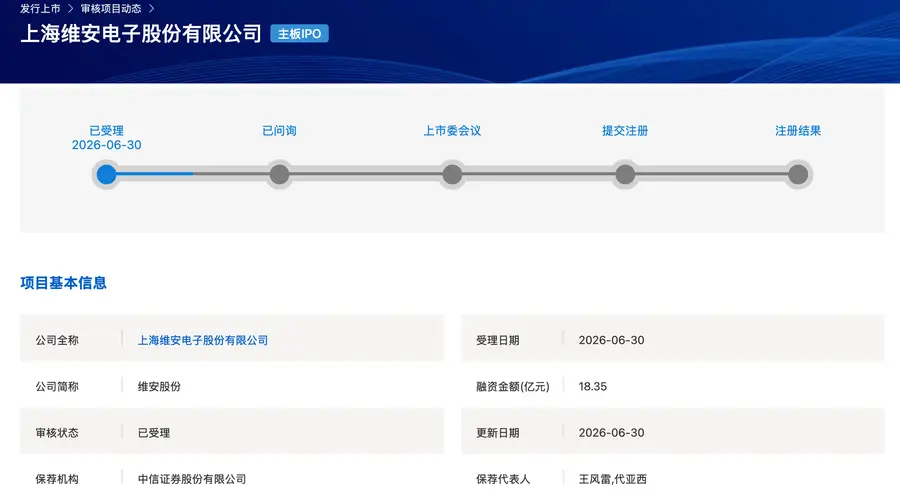Select the 更新日期 field label
Viewport: 900px width, 500px height.
tap(498, 432)
